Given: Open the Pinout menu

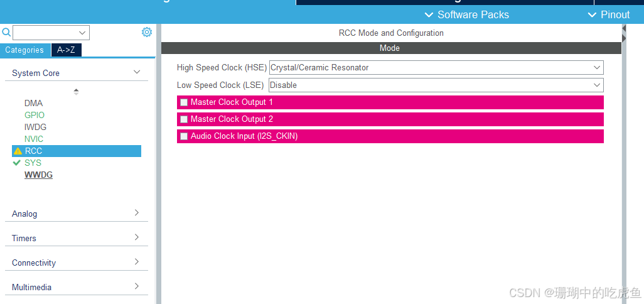Looking at the screenshot, I should 609,15.
